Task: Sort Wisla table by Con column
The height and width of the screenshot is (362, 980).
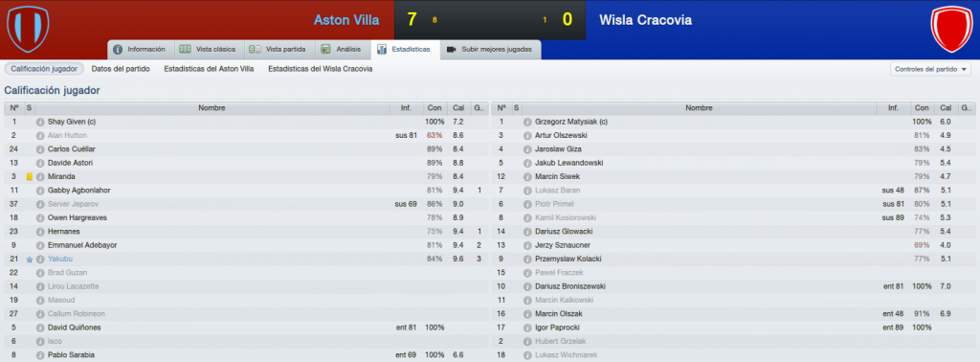Action: click(922, 108)
